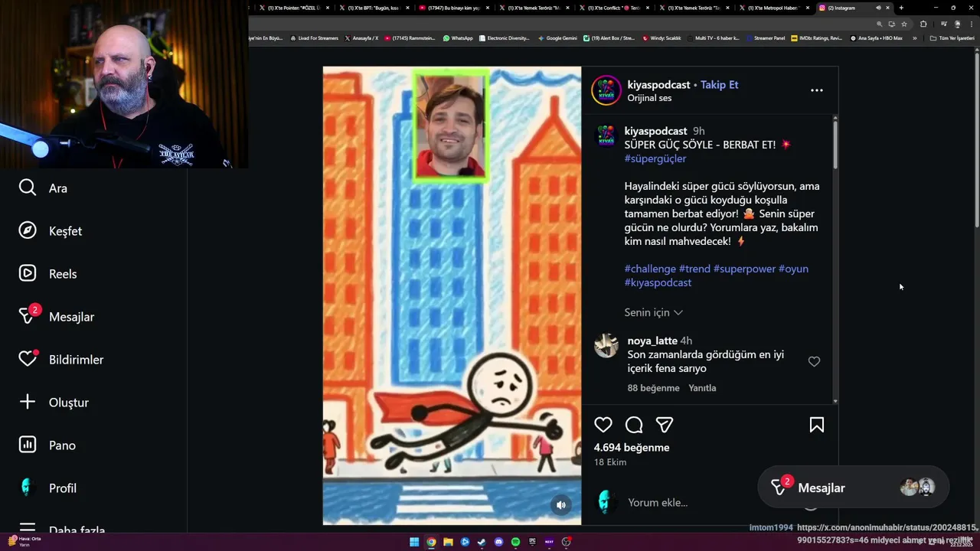Image resolution: width=980 pixels, height=551 pixels.
Task: Like the post with heart icon
Action: point(603,425)
